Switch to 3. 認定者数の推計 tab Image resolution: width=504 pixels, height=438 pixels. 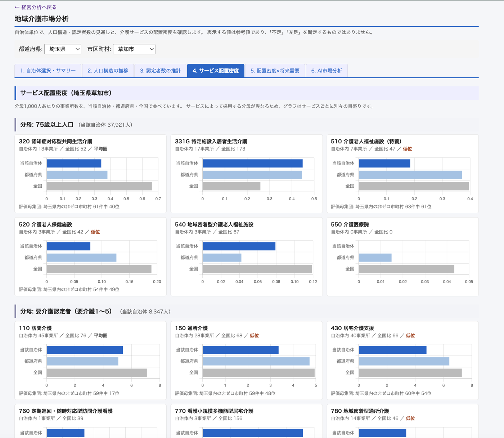pos(160,71)
